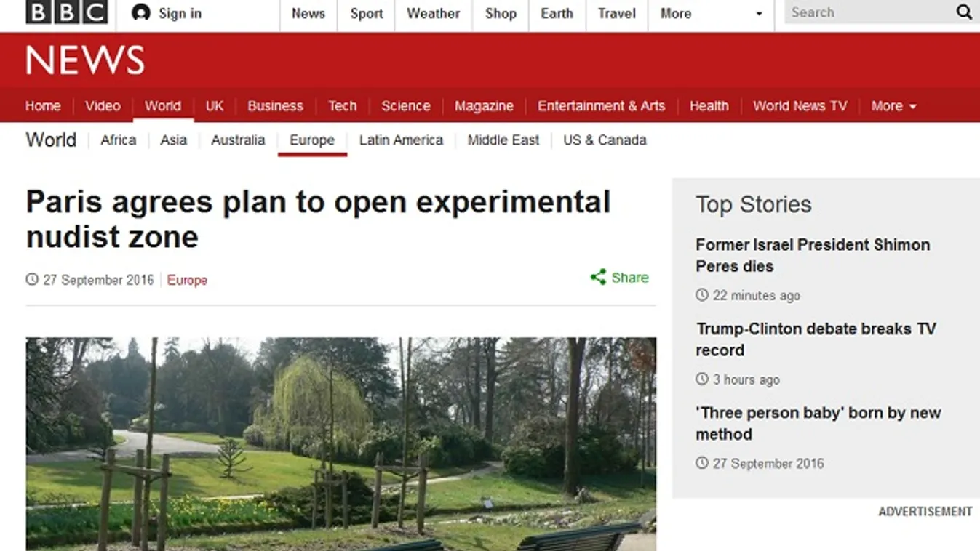Select World News TV section
980x551 pixels.
point(800,106)
